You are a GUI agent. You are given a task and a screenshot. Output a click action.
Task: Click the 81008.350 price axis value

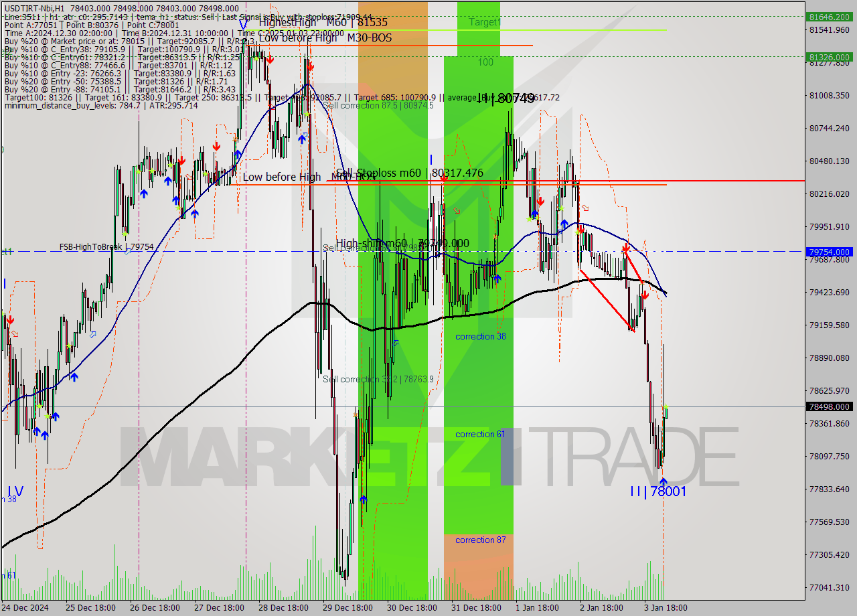click(x=830, y=96)
